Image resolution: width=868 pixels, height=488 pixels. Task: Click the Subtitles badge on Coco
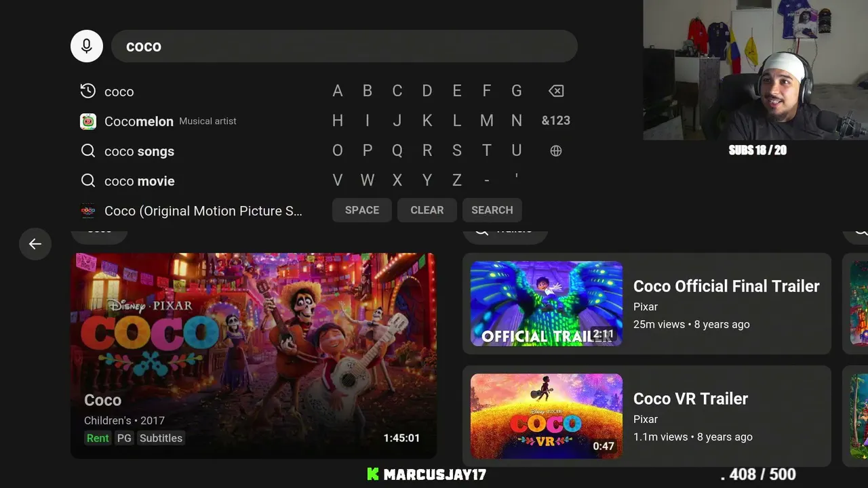[x=161, y=438]
